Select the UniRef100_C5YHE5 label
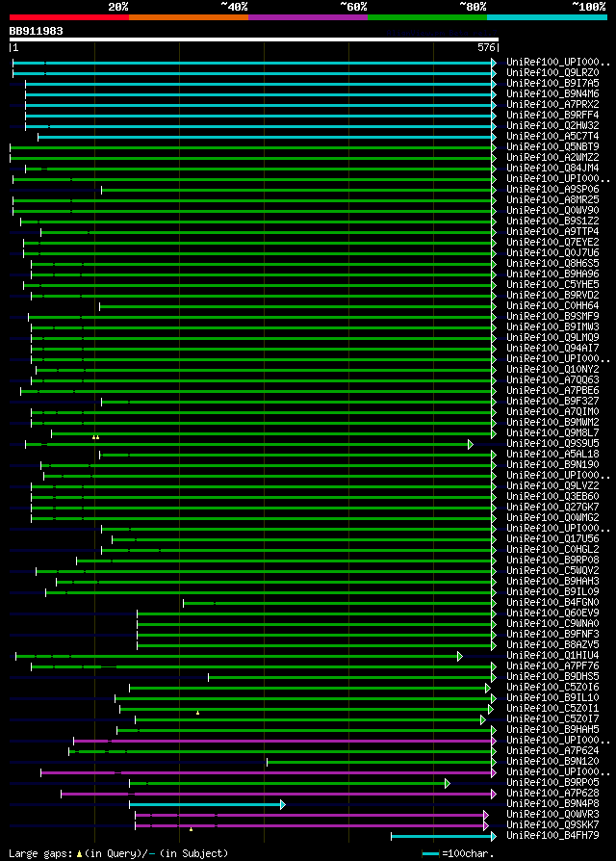Image resolution: width=616 pixels, height=861 pixels. pyautogui.click(x=552, y=285)
